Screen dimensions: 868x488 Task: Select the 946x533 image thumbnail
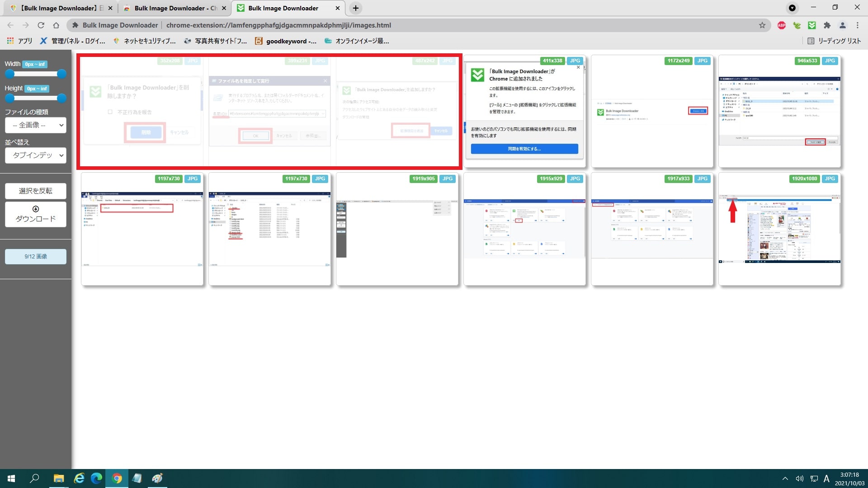click(x=780, y=112)
